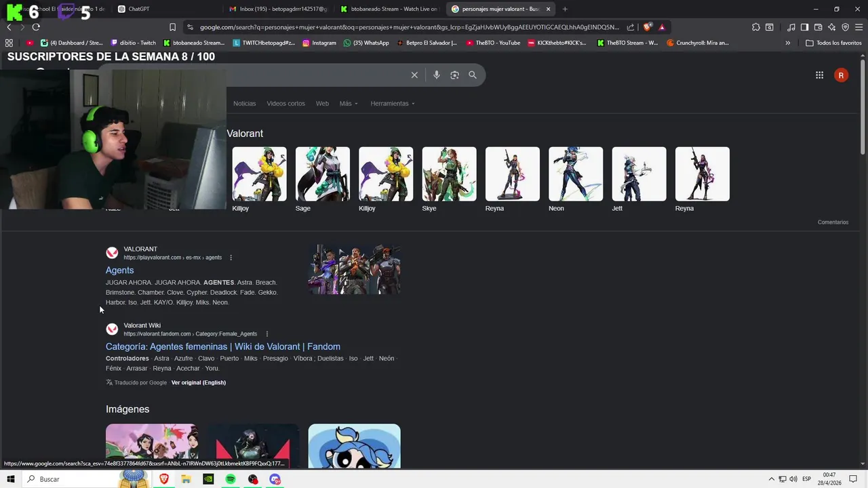868x488 pixels.
Task: Expand the Herramientas dropdown
Action: pyautogui.click(x=393, y=104)
